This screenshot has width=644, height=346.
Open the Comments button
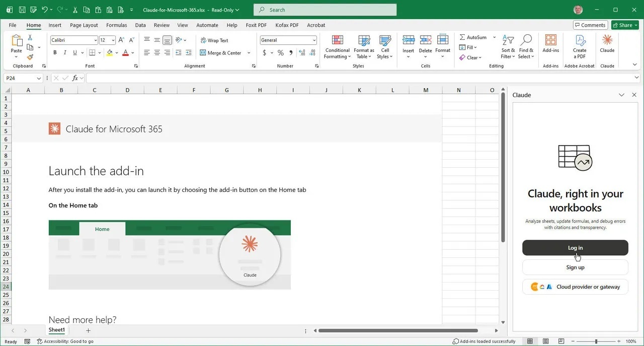(590, 25)
